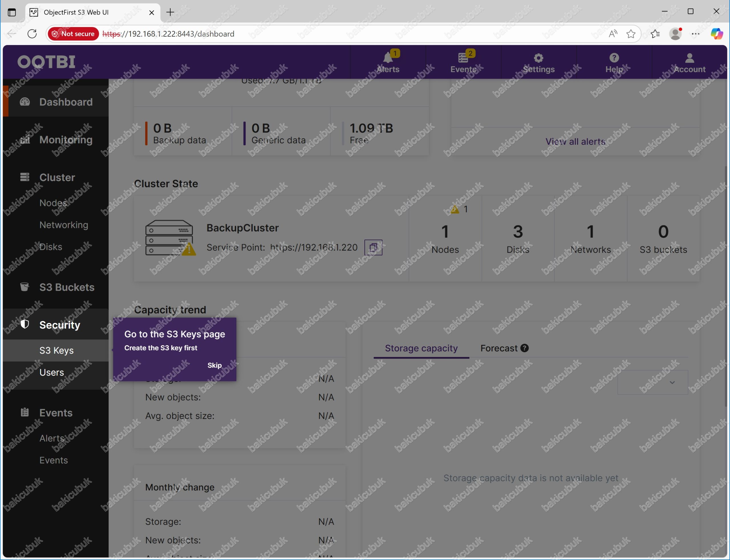730x560 pixels.
Task: Open the Account user icon
Action: click(x=690, y=58)
